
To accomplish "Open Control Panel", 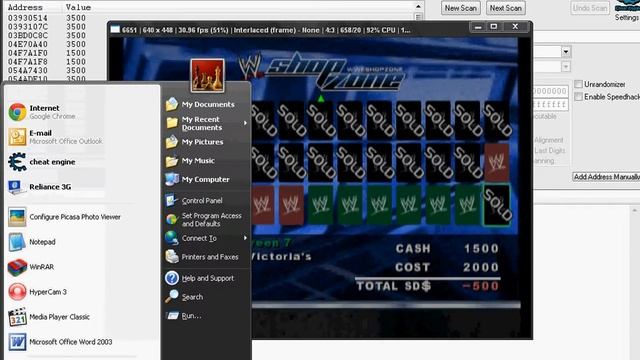I will (194, 200).
